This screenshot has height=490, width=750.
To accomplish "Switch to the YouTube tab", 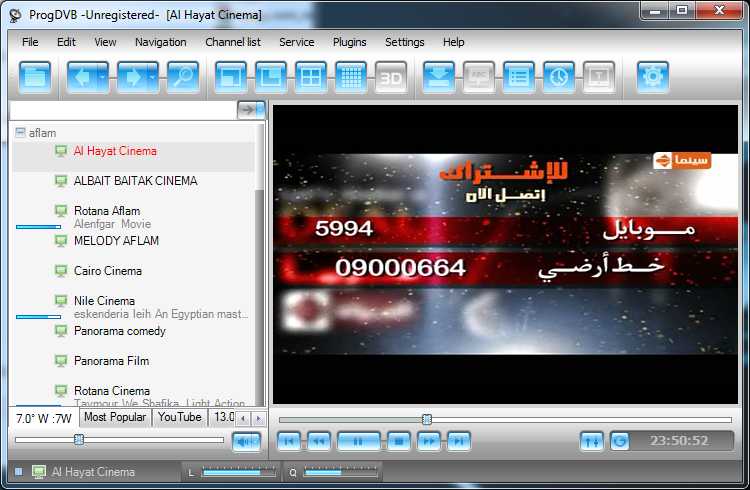I will click(179, 417).
